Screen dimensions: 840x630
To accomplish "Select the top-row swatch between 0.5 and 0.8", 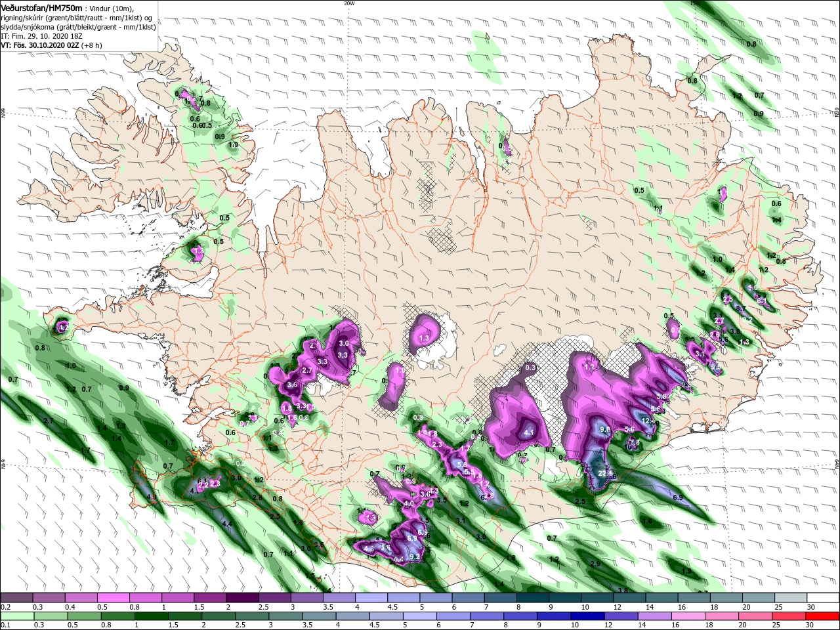I will point(112,598).
